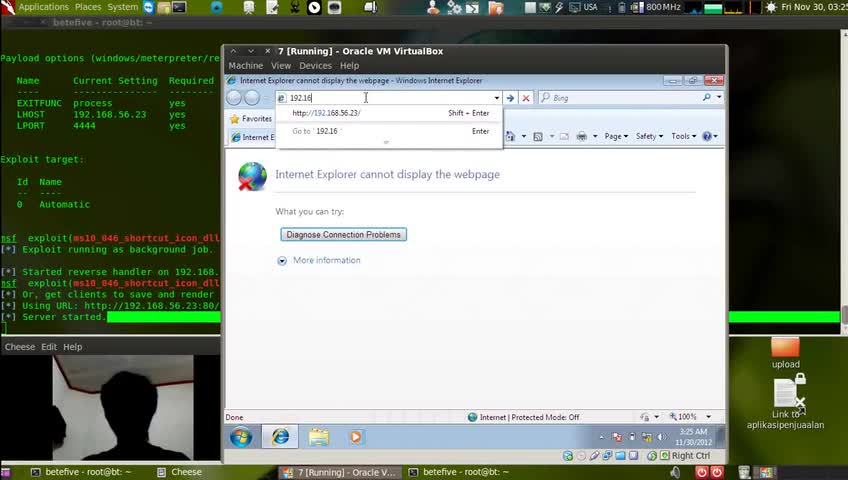This screenshot has width=848, height=480.
Task: Click the terminal launcher in top panel
Action: click(x=179, y=7)
